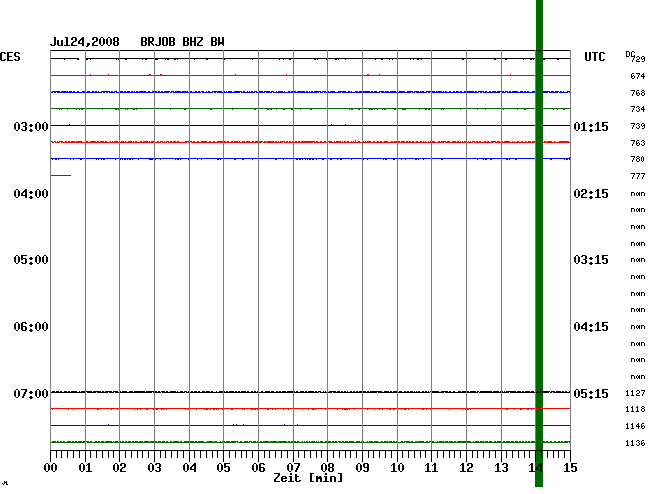Select the 04:00 local time label

(31, 194)
